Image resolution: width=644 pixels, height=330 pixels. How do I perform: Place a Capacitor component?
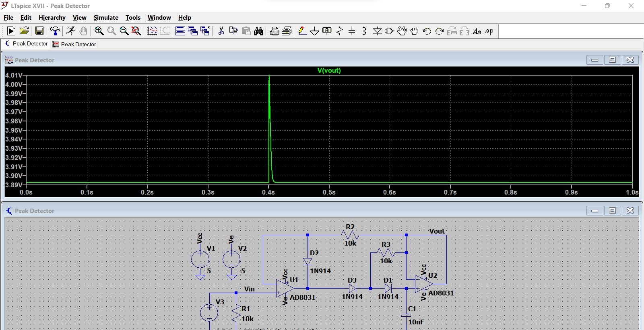click(352, 31)
